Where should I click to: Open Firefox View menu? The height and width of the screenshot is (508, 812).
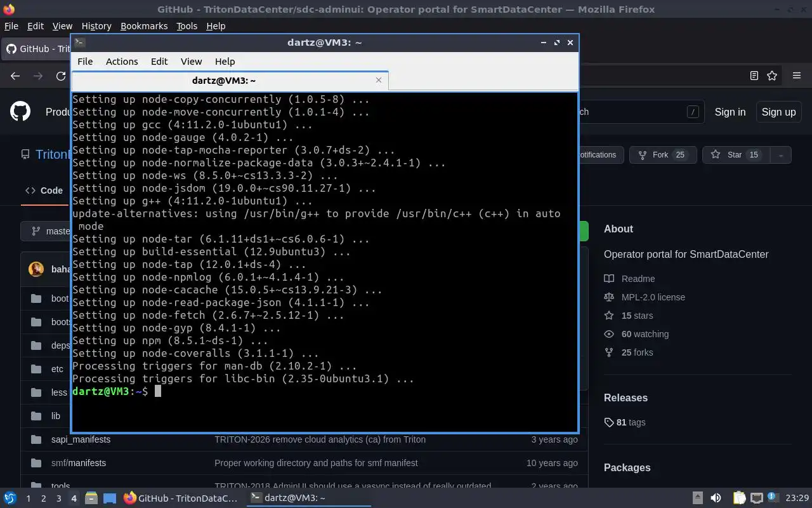(62, 26)
